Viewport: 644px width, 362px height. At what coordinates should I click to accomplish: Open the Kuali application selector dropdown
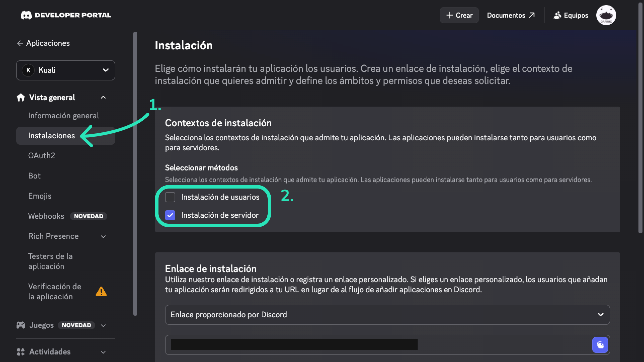66,70
